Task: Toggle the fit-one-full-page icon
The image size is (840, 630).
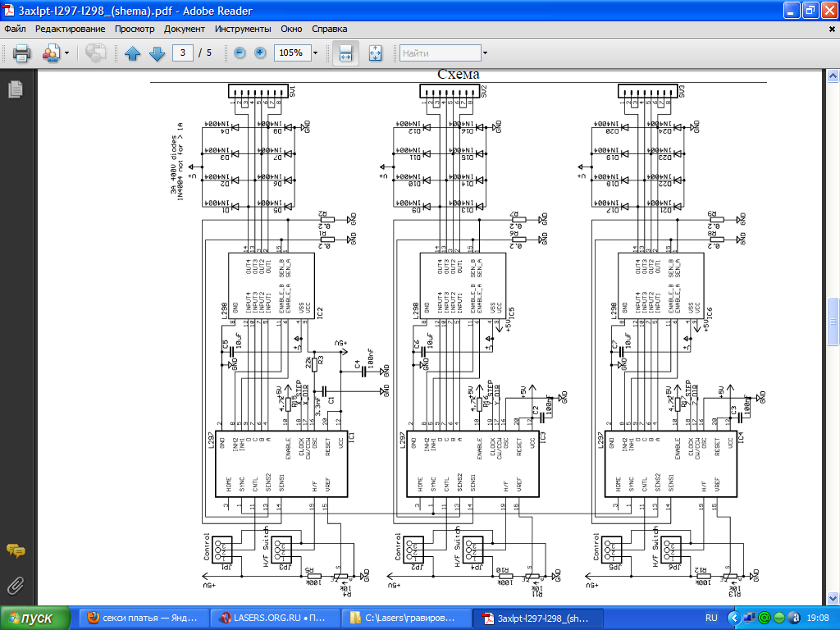Action: point(376,53)
